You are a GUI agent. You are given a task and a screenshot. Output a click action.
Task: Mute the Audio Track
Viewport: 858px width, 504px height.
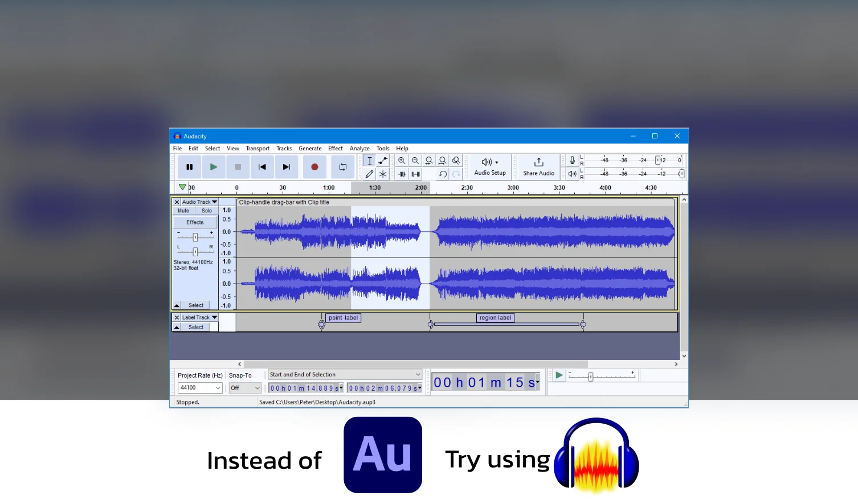click(183, 210)
